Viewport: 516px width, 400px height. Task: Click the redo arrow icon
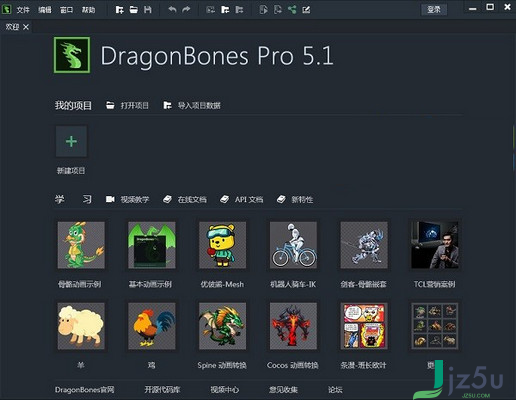point(186,10)
